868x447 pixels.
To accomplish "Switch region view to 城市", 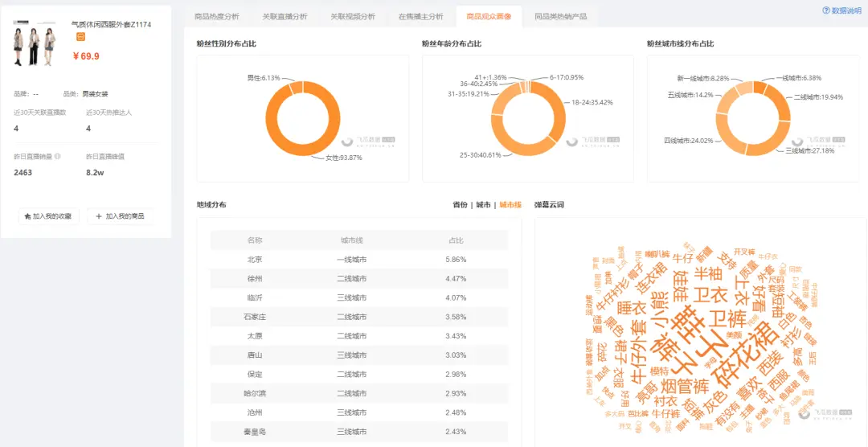I will tap(483, 205).
